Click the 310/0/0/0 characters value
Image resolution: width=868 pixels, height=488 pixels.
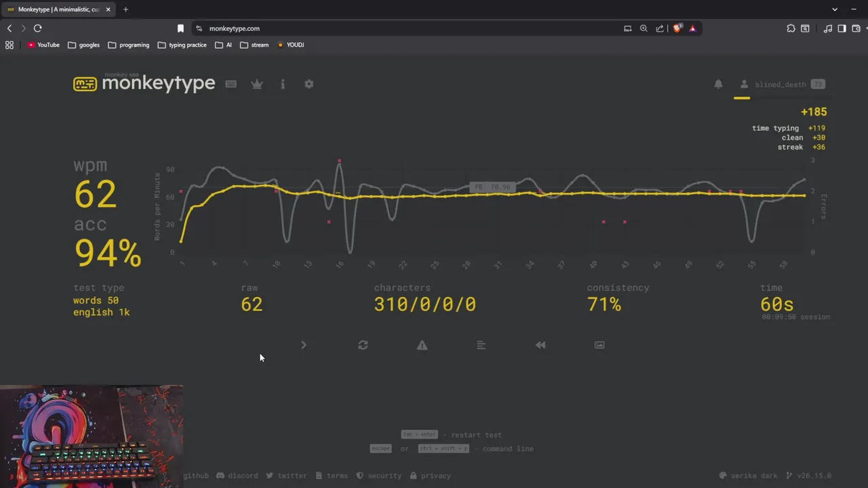[425, 304]
